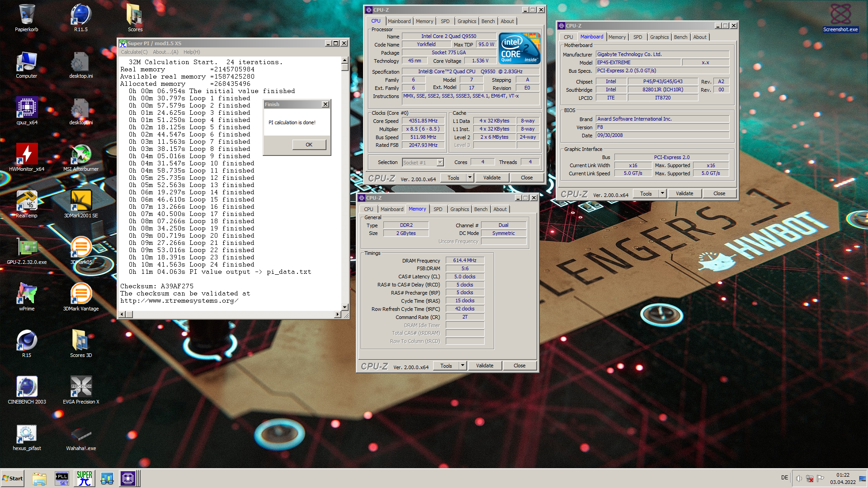Open Help(H) menu in Super PI

pyautogui.click(x=192, y=52)
